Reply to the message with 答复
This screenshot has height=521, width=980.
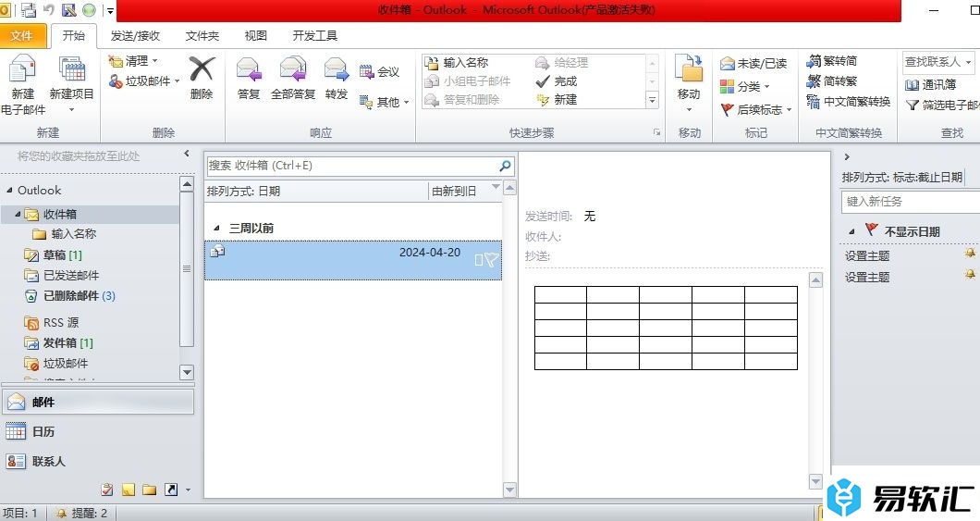(x=248, y=78)
